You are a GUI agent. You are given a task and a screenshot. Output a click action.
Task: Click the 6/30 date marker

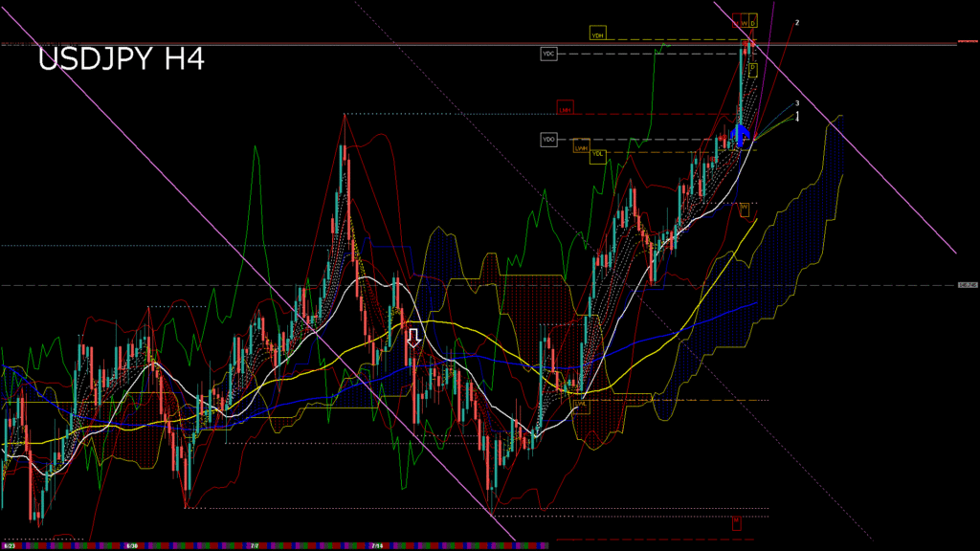coord(132,546)
